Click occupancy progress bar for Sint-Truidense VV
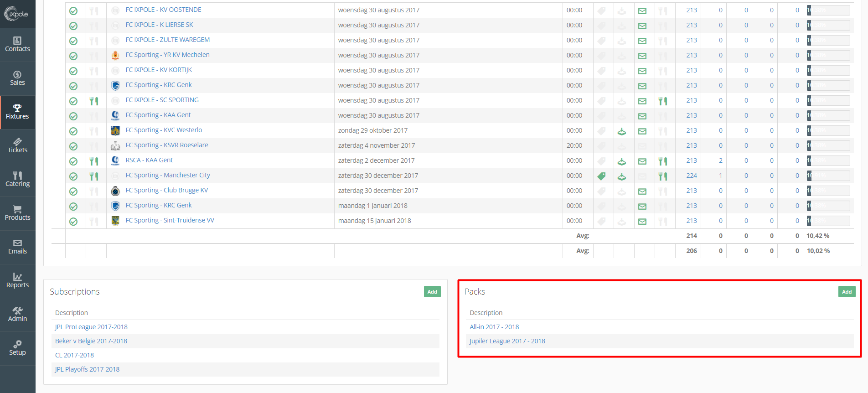This screenshot has width=868, height=393. point(828,221)
